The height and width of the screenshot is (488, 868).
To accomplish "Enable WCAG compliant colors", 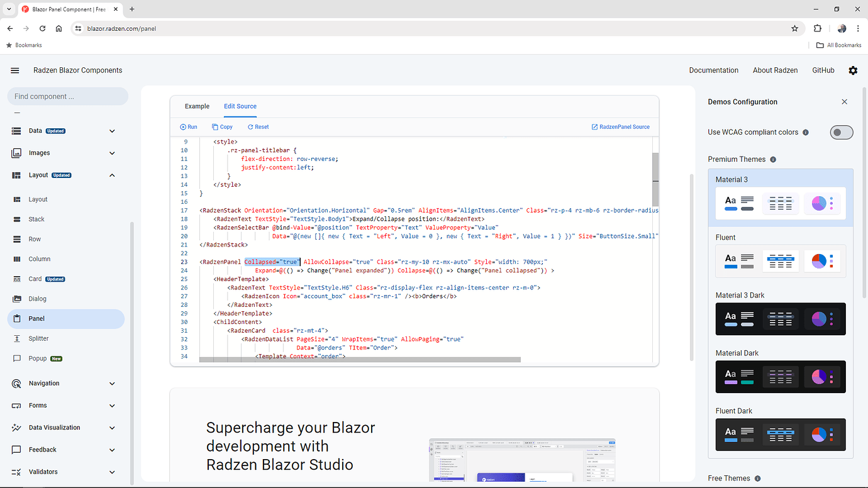I will [x=841, y=132].
